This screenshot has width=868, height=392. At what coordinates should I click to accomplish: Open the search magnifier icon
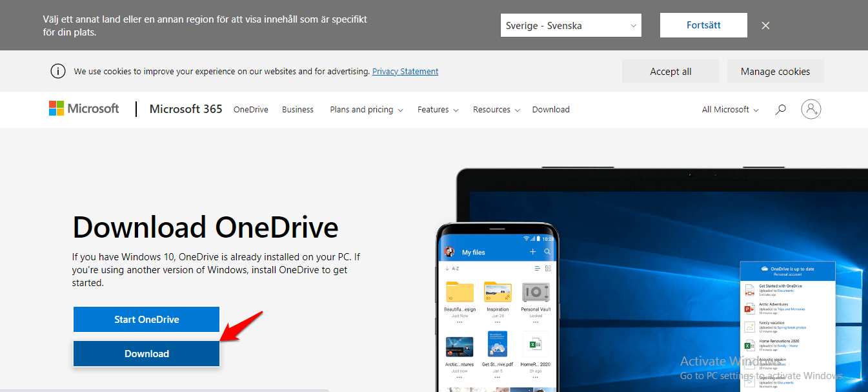point(780,110)
